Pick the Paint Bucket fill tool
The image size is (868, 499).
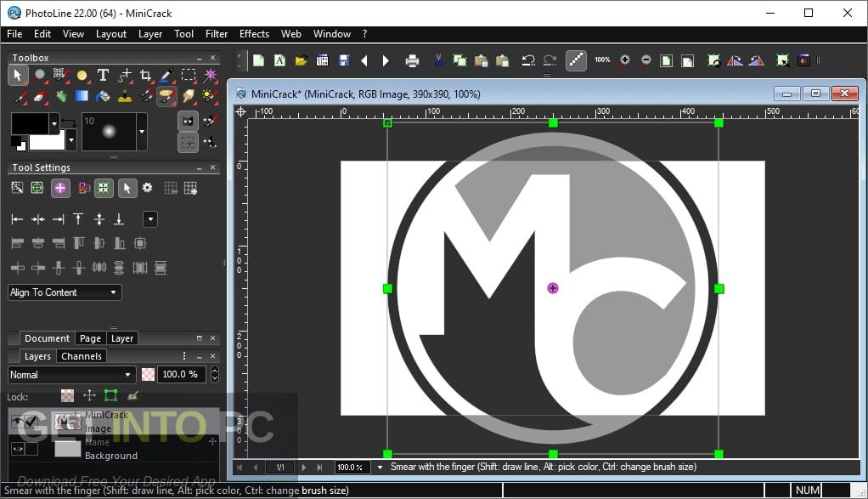tap(103, 96)
